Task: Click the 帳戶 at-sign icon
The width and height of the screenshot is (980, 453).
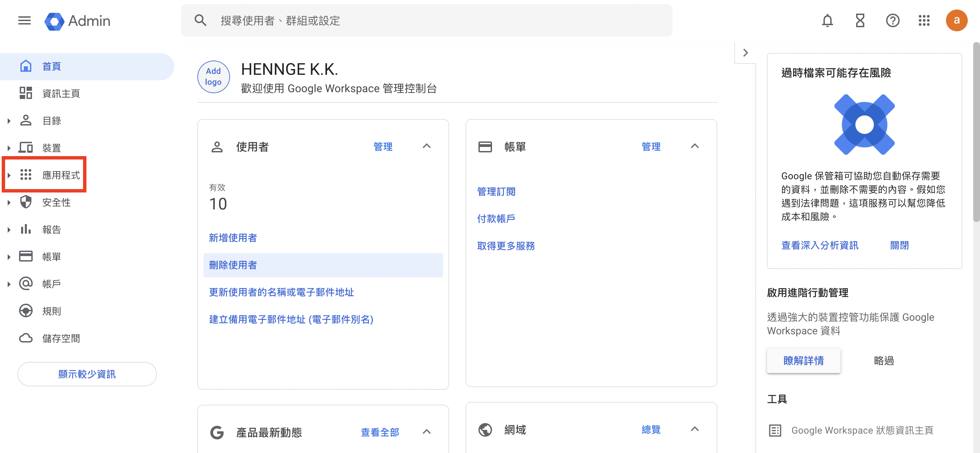Action: (26, 283)
